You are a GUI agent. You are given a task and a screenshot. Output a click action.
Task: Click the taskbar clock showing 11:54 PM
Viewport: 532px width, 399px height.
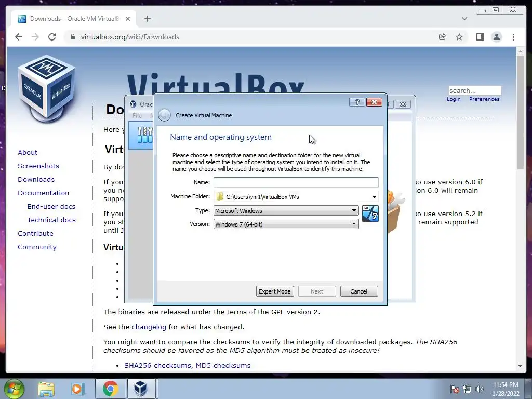point(506,389)
